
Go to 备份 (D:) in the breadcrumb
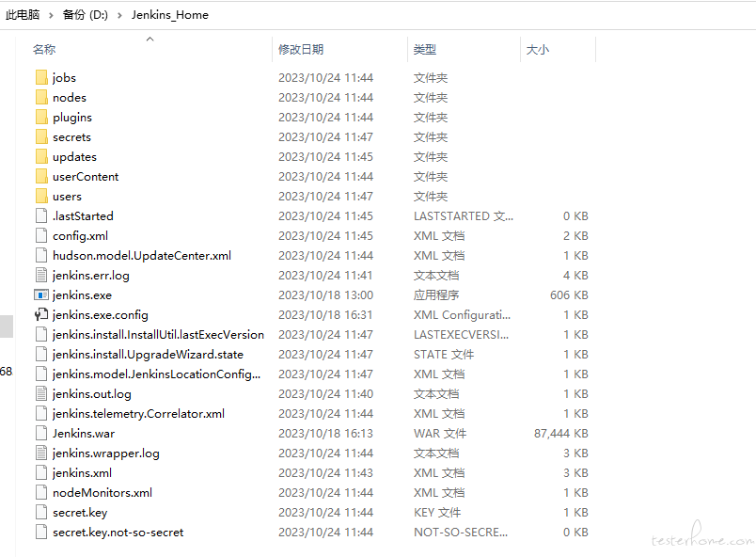tap(86, 15)
